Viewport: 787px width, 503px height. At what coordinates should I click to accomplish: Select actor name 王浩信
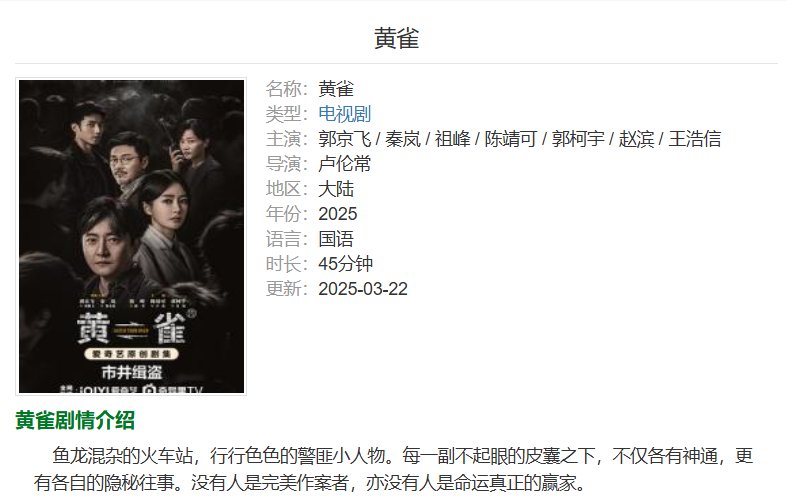[695, 139]
